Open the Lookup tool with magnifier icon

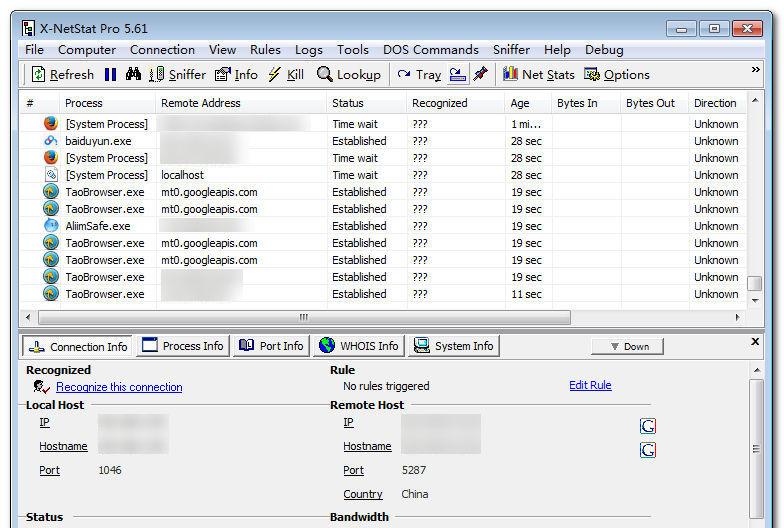tap(348, 74)
